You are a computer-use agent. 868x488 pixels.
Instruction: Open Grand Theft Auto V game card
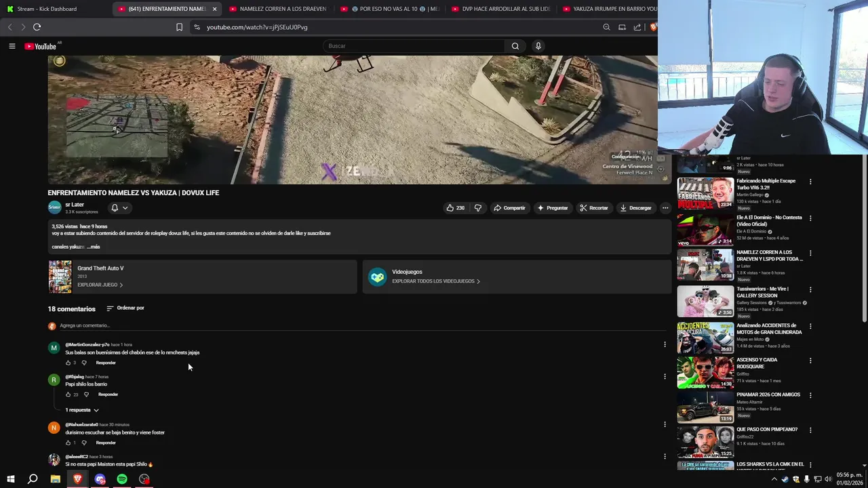202,277
